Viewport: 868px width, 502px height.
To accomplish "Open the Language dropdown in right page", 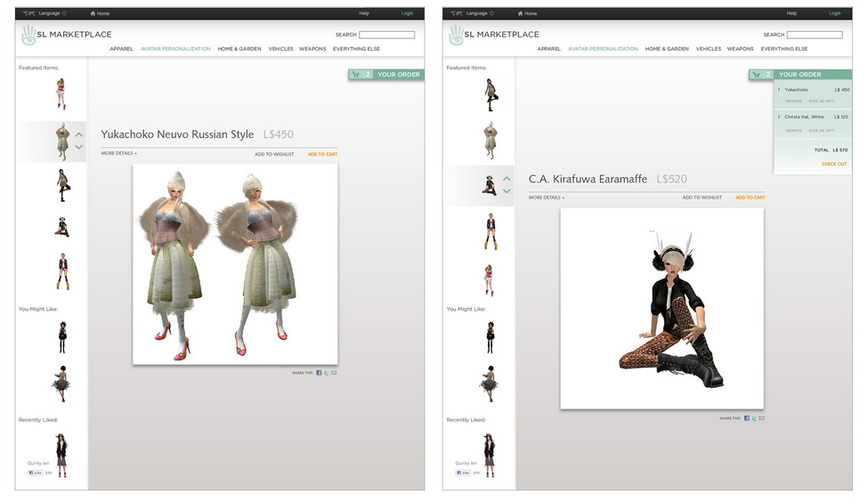I will point(480,13).
